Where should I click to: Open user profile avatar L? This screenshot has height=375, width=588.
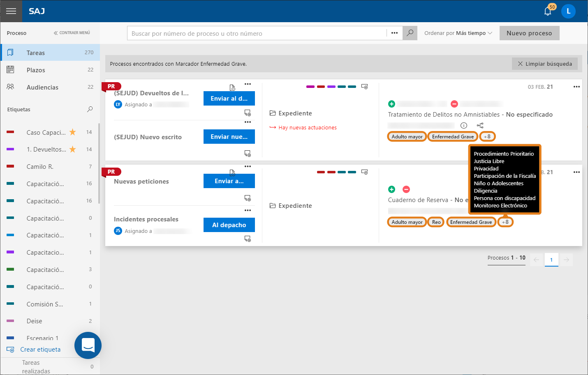tap(569, 11)
